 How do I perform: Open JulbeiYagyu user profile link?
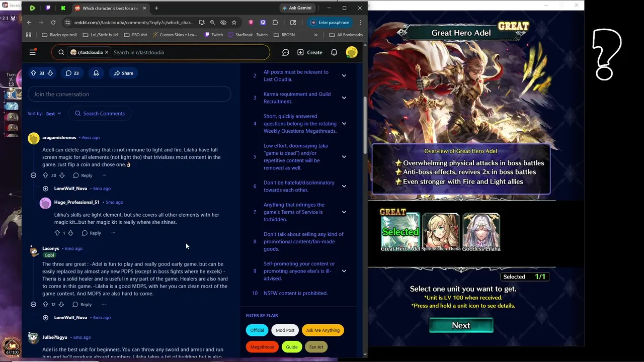[x=54, y=337]
